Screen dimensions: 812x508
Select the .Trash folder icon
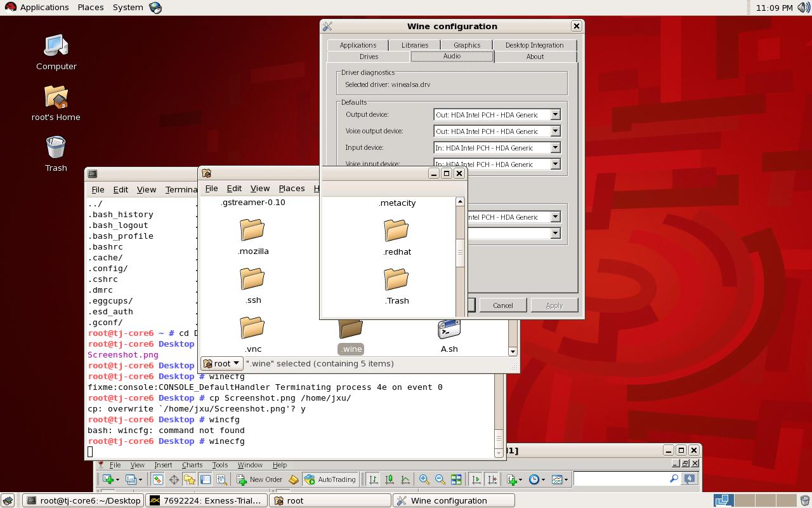pos(396,279)
